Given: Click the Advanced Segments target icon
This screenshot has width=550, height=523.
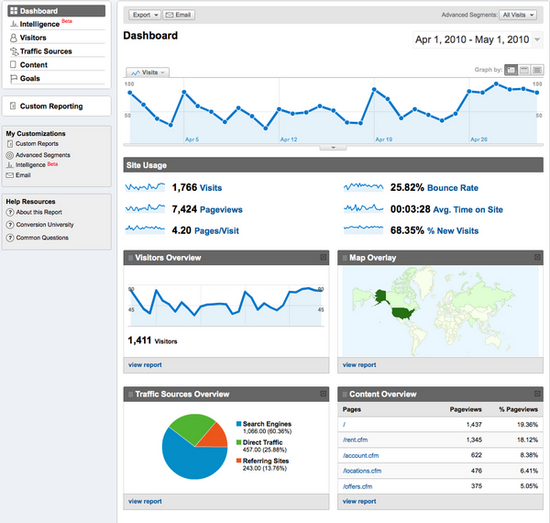Looking at the screenshot, I should point(10,155).
